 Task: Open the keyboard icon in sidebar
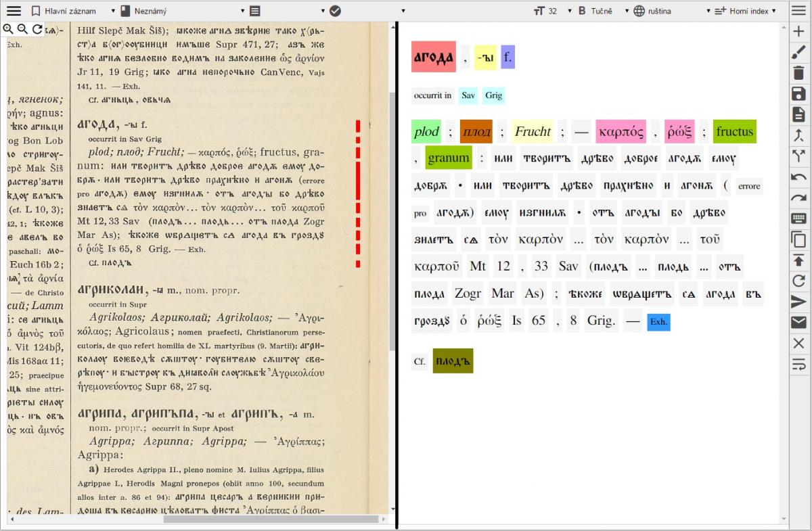[x=798, y=218]
